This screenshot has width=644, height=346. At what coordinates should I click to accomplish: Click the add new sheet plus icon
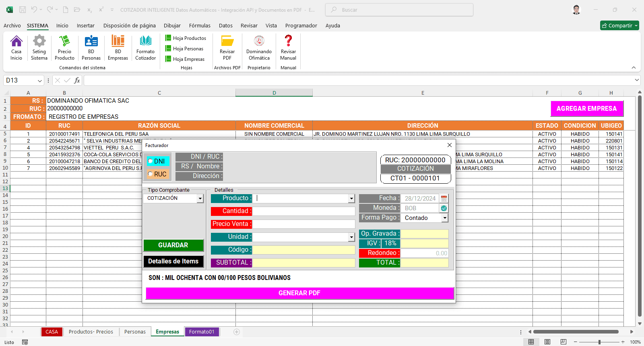(x=237, y=332)
